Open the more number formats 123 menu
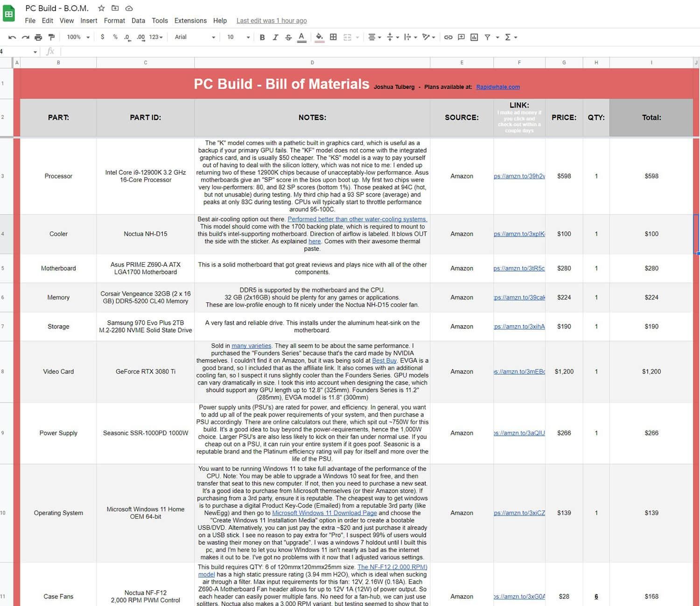 [156, 37]
